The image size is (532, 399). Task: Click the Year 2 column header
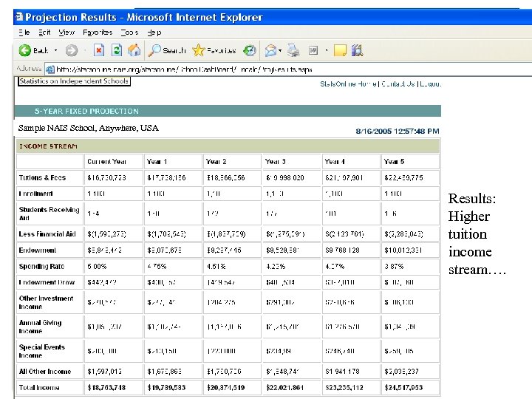click(x=216, y=162)
